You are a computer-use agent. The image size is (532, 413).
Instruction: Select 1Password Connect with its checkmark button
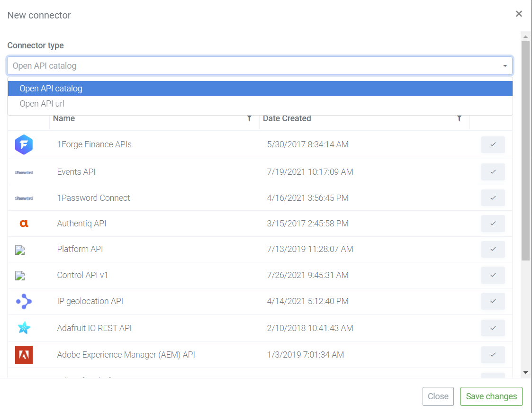[x=493, y=198]
